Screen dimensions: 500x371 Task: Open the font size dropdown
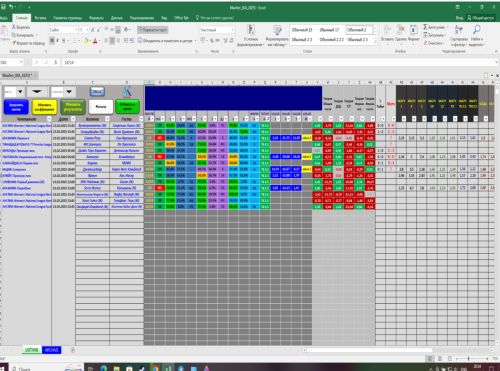[x=88, y=30]
